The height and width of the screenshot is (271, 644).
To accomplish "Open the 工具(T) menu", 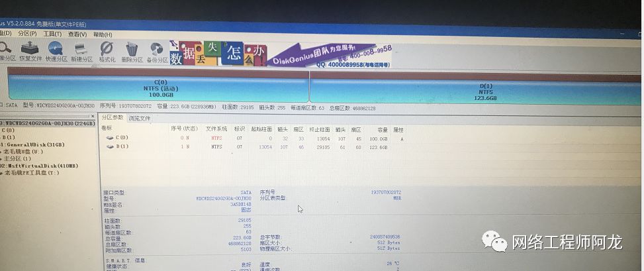I will point(52,34).
